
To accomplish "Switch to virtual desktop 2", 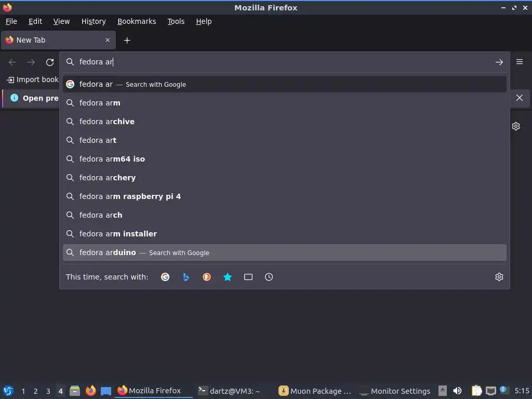I will [x=36, y=391].
